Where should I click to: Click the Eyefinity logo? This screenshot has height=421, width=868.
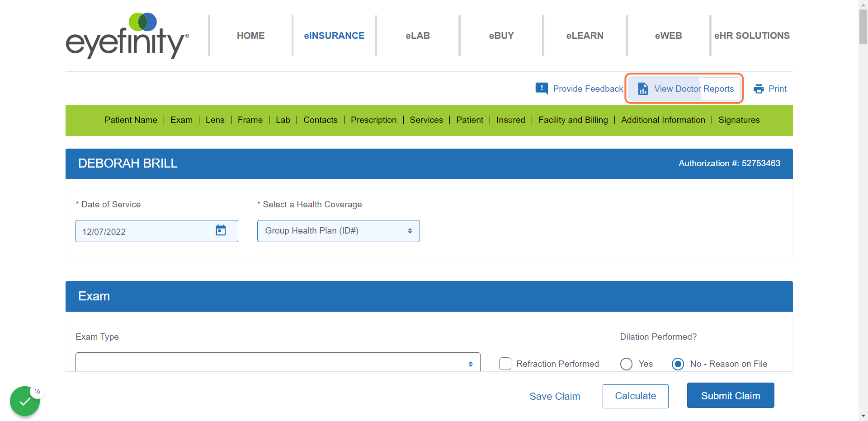point(127,36)
